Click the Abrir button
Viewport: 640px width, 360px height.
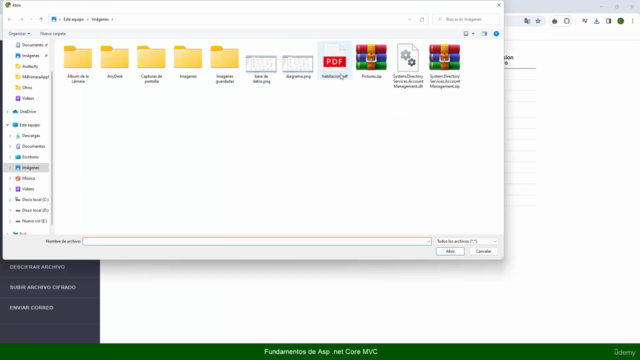coord(450,251)
